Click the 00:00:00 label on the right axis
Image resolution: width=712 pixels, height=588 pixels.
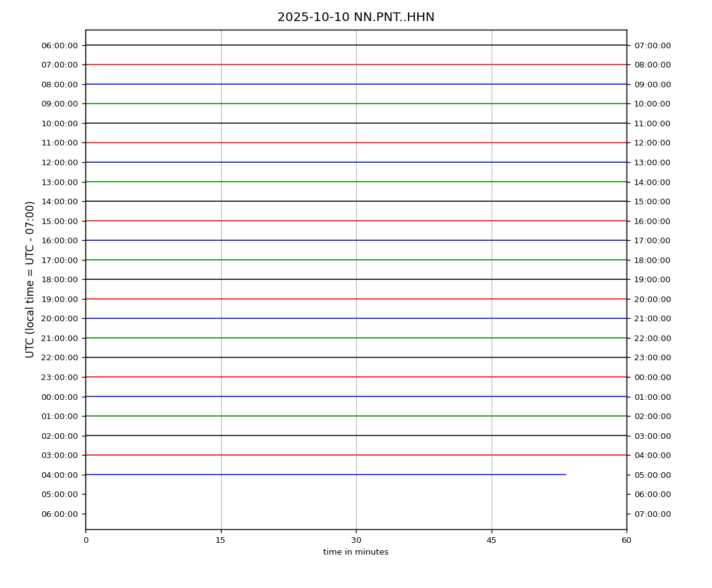tap(652, 378)
